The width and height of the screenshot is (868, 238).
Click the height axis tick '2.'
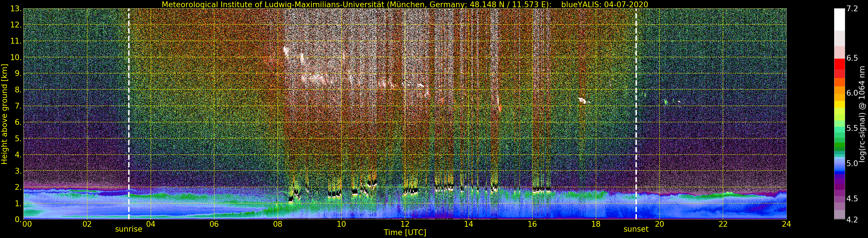point(19,187)
